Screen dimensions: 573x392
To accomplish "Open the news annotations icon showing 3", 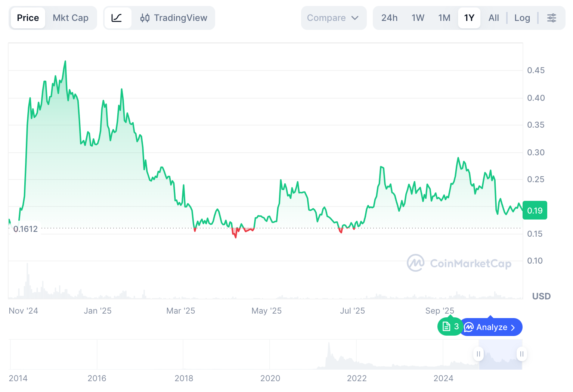I will pos(450,326).
